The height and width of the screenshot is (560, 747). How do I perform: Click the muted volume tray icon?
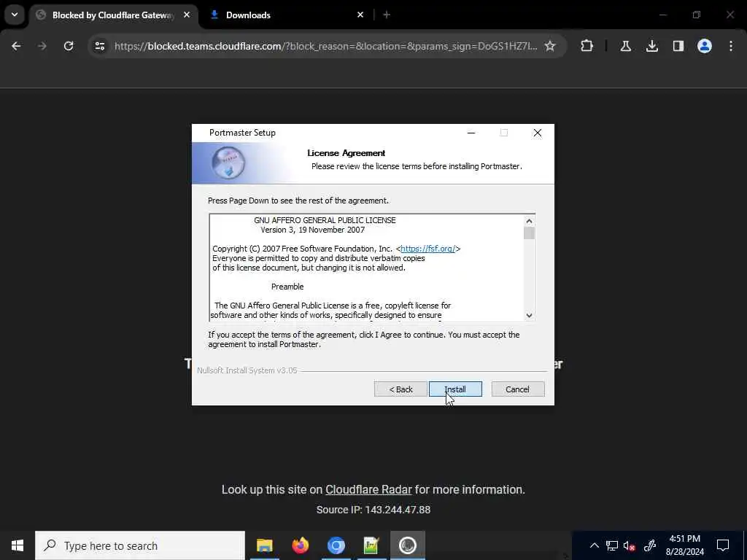[630, 546]
